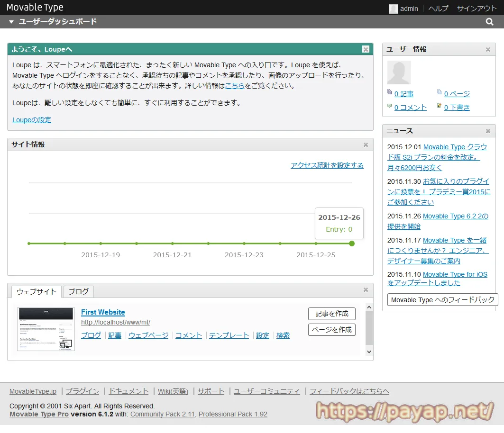This screenshot has width=504, height=433.
Task: Click Movable Type へのフィードバック button
Action: 442,300
